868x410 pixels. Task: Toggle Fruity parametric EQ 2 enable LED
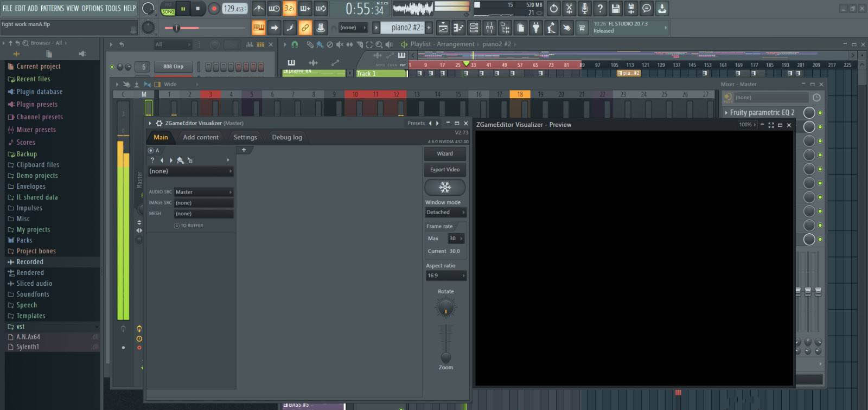pyautogui.click(x=820, y=113)
